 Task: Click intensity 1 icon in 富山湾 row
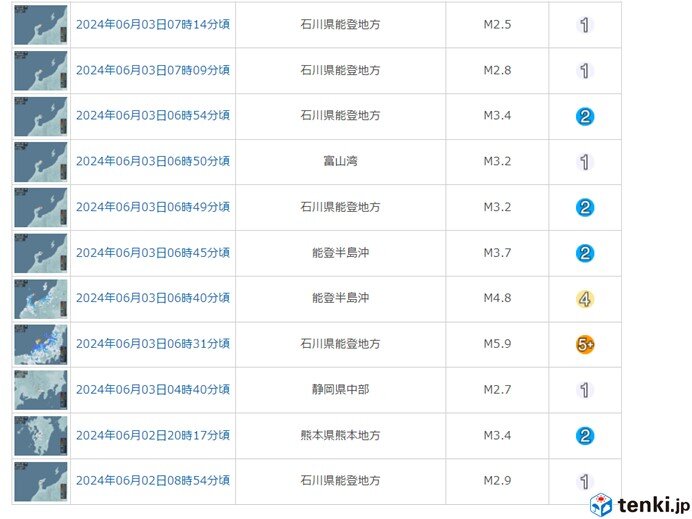(x=585, y=162)
